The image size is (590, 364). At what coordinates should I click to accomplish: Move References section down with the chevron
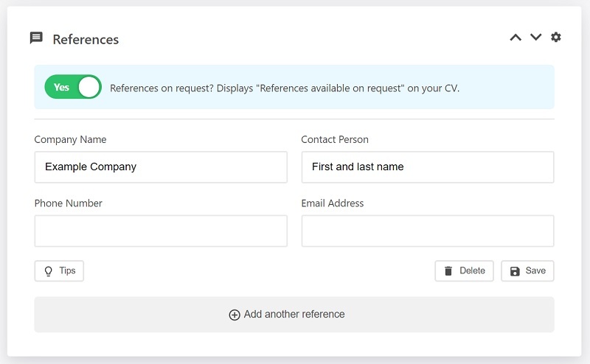tap(536, 37)
